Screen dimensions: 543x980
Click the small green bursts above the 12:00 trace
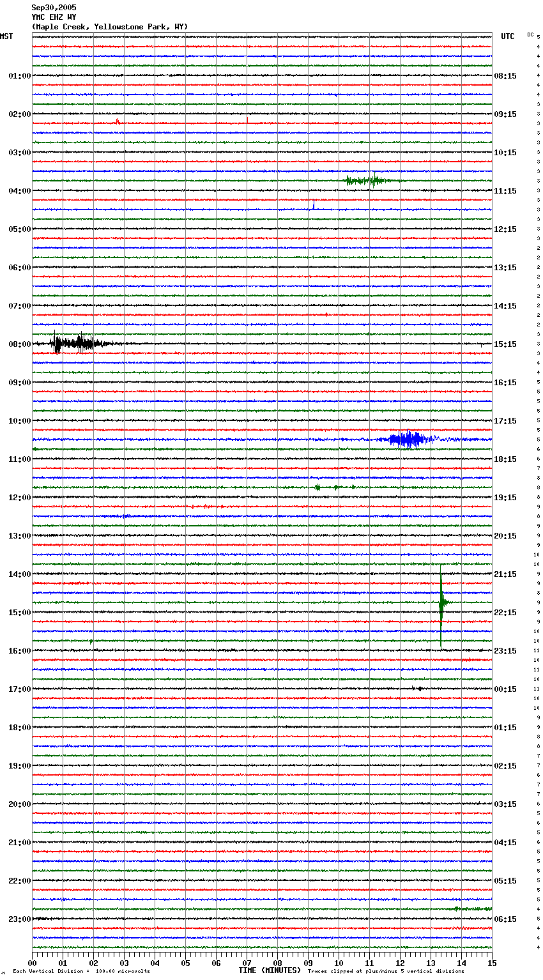point(335,487)
